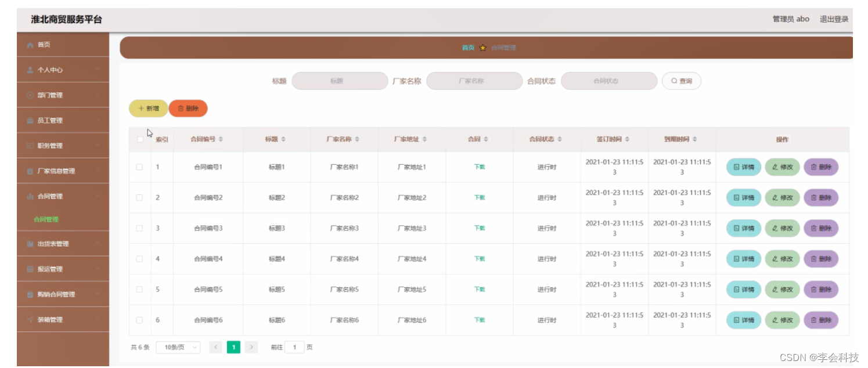Expand 厂家信息管理 chevron in sidebar

[x=99, y=171]
